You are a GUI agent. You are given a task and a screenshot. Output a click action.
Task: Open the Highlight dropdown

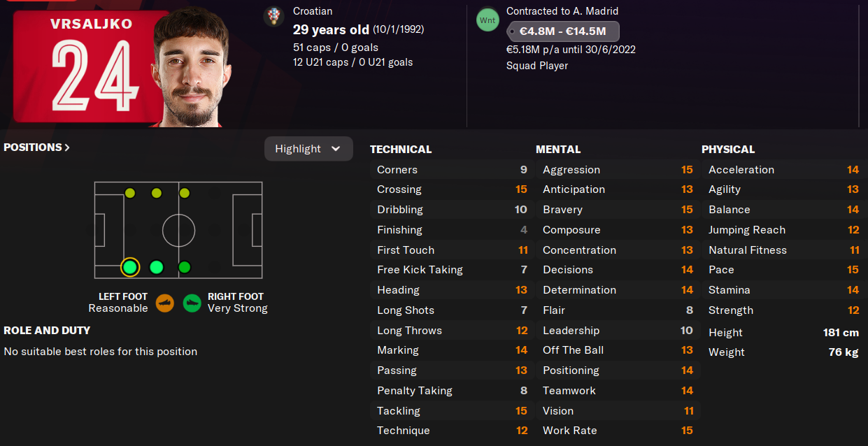click(x=308, y=149)
